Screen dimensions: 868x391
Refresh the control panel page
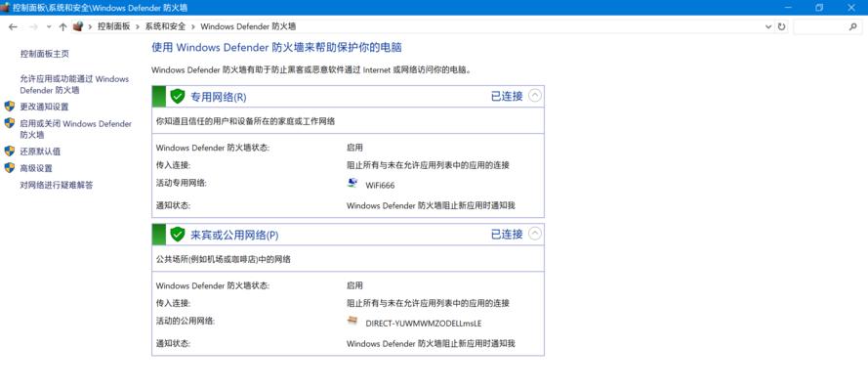pyautogui.click(x=781, y=26)
